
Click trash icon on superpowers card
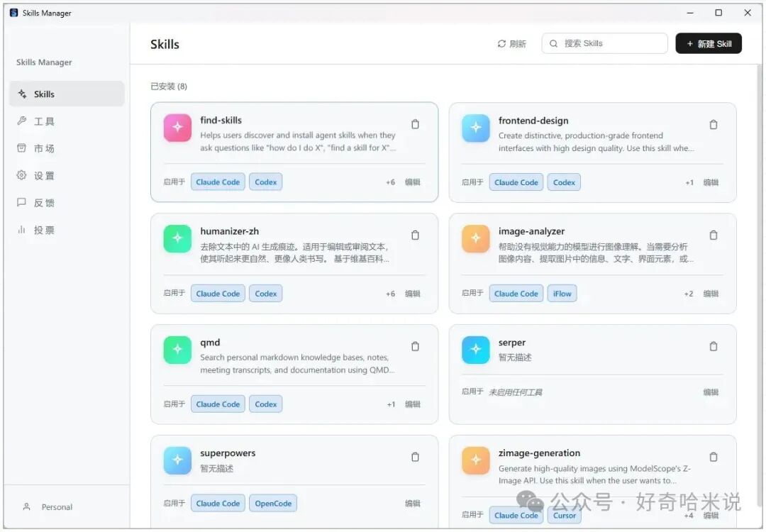(x=415, y=458)
